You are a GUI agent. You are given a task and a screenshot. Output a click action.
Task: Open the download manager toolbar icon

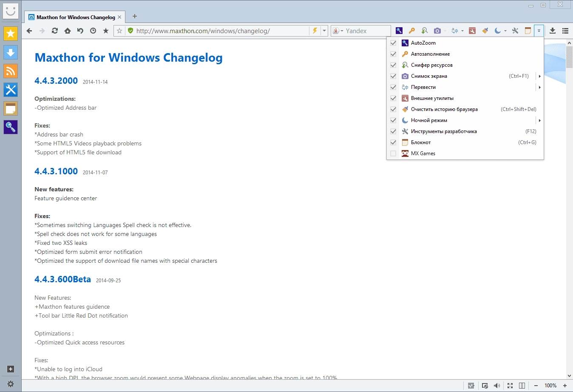(x=553, y=31)
